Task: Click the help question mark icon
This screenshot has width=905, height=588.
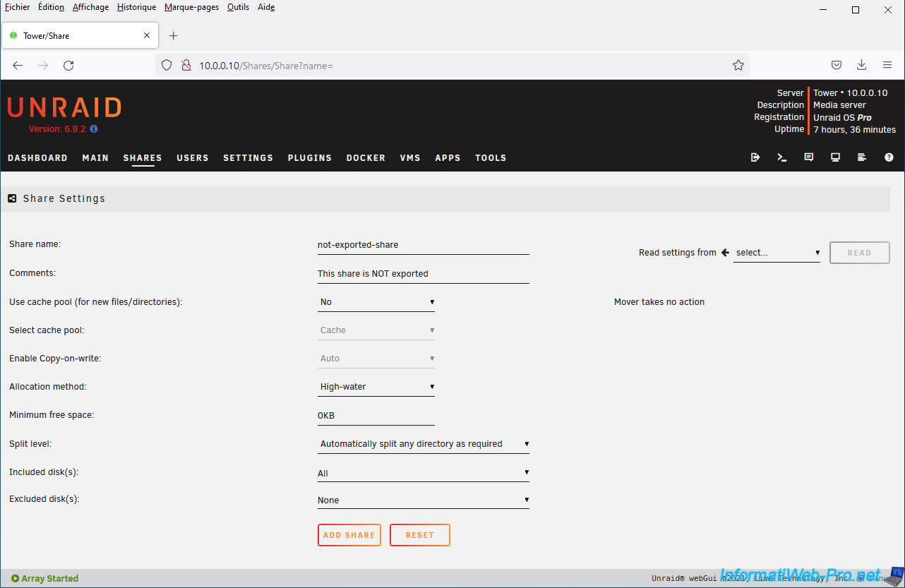Action: pyautogui.click(x=889, y=157)
